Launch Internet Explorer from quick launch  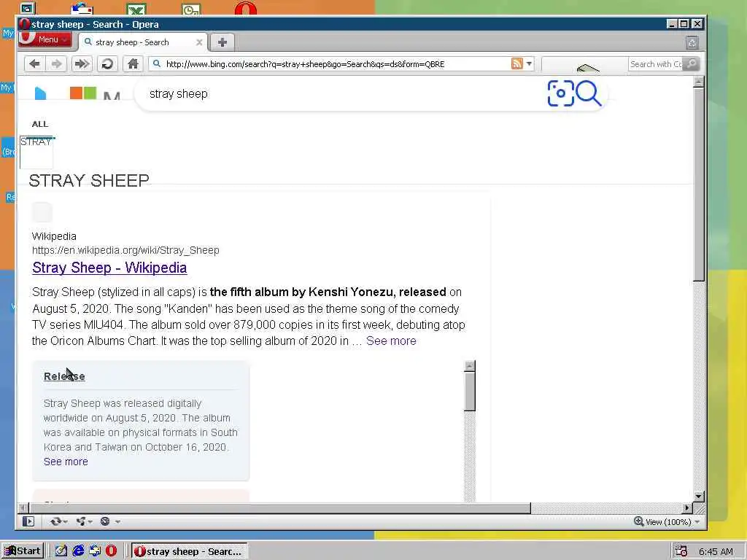tap(78, 551)
